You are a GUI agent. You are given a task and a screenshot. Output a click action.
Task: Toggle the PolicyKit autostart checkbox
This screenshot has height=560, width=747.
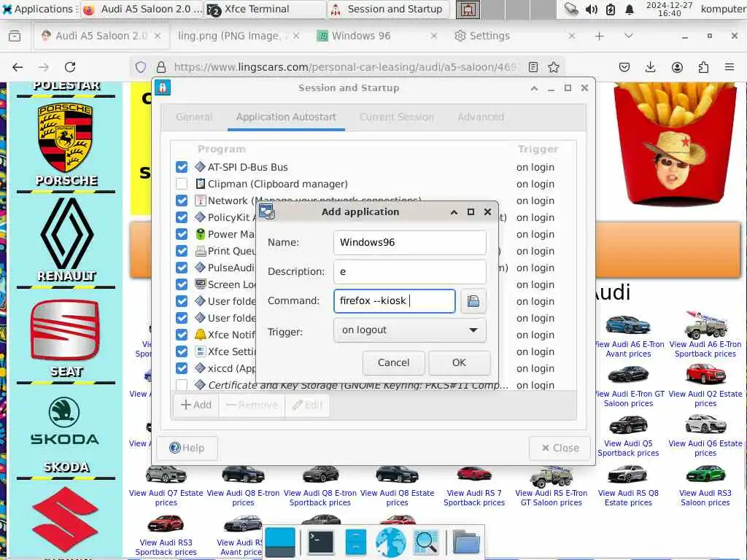(182, 217)
